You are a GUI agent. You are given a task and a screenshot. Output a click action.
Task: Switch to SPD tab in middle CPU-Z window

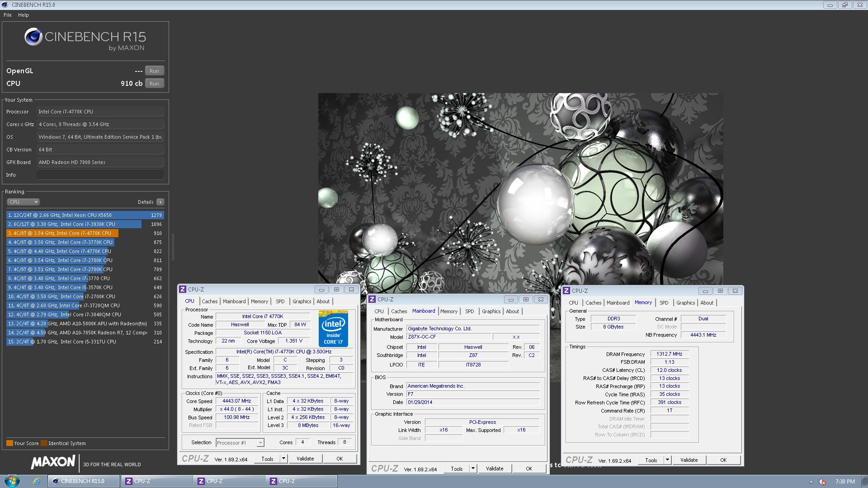[470, 311]
